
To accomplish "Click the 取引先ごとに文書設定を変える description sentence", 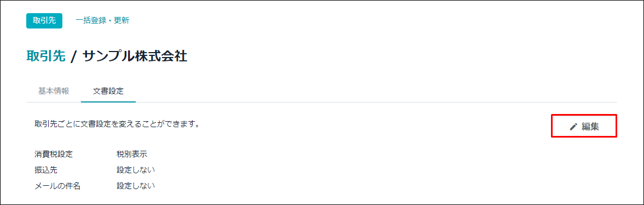I will point(117,123).
